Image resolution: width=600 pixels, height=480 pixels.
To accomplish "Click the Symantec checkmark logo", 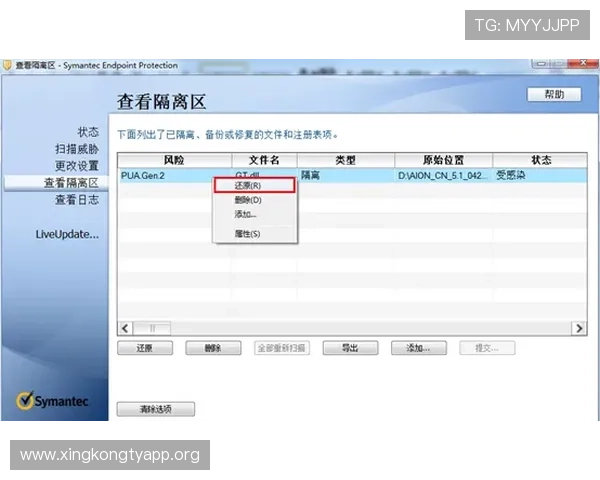I will tap(25, 400).
